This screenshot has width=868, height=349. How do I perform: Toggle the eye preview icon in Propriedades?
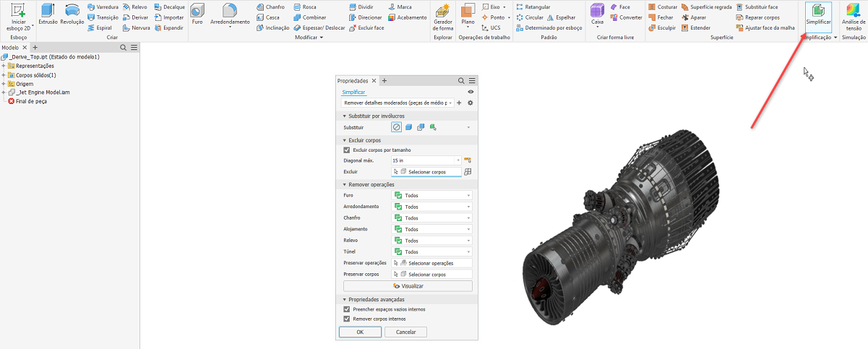(x=471, y=92)
